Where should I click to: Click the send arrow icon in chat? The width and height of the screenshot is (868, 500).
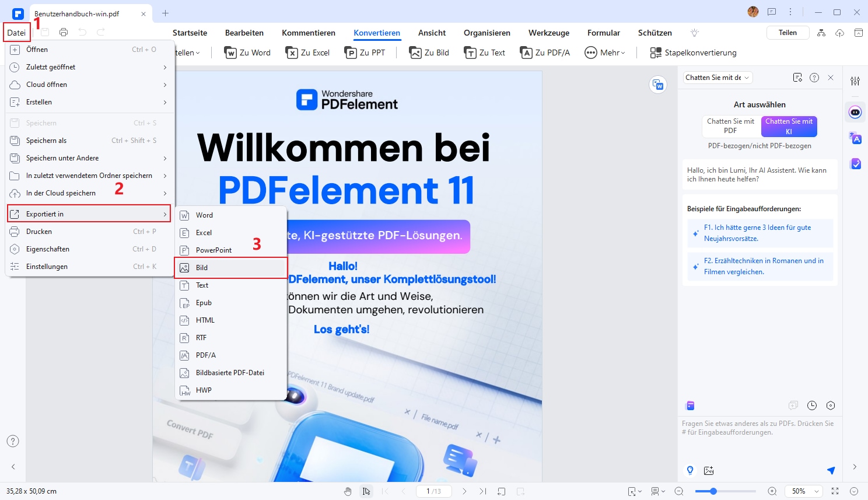[x=831, y=470]
